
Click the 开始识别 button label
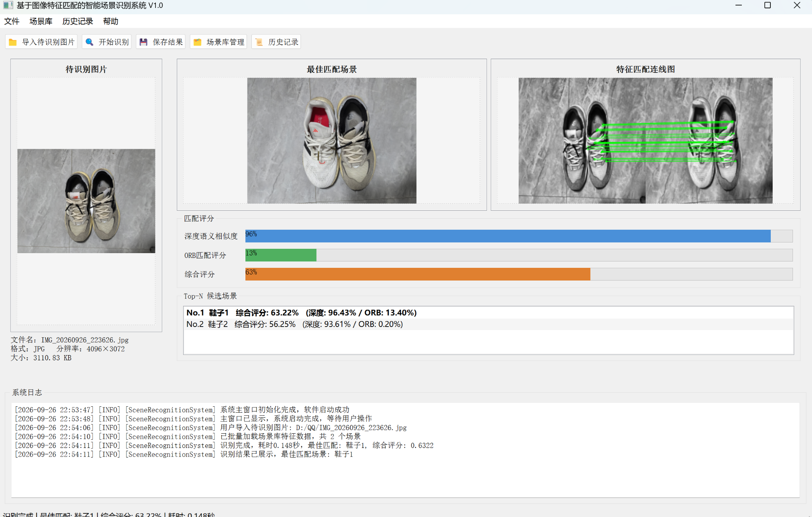pos(114,42)
